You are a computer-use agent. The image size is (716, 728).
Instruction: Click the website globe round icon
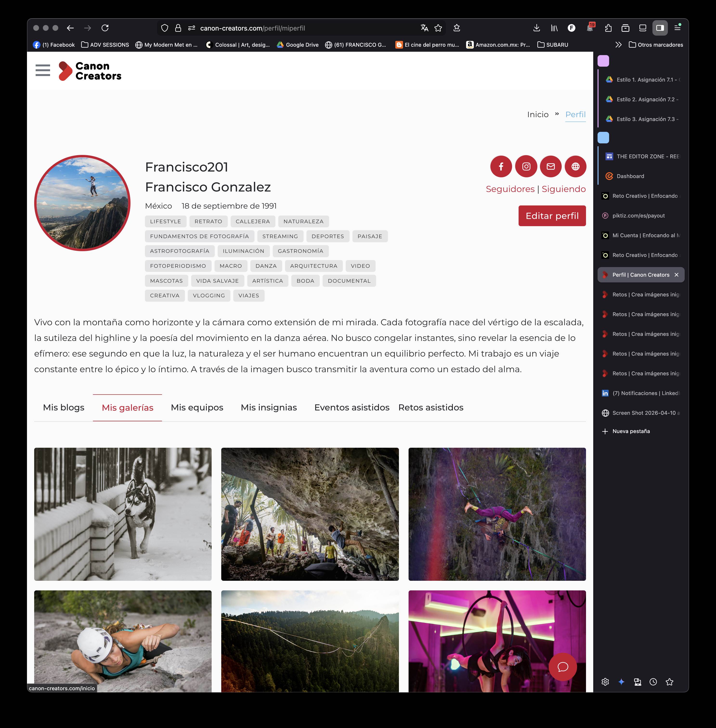click(575, 166)
